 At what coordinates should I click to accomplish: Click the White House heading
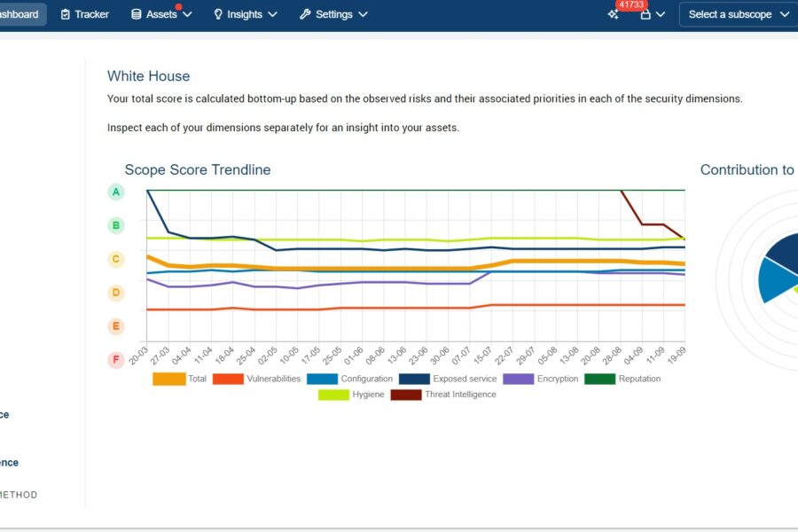pyautogui.click(x=149, y=76)
